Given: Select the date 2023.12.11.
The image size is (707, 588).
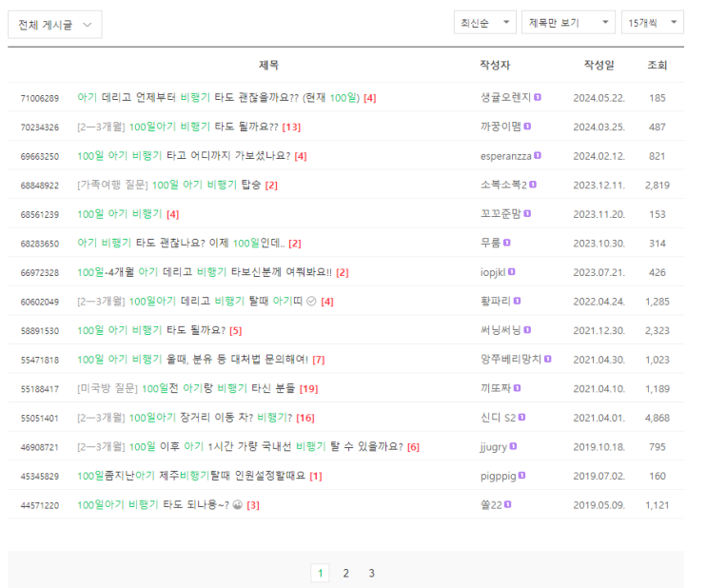Looking at the screenshot, I should (599, 185).
